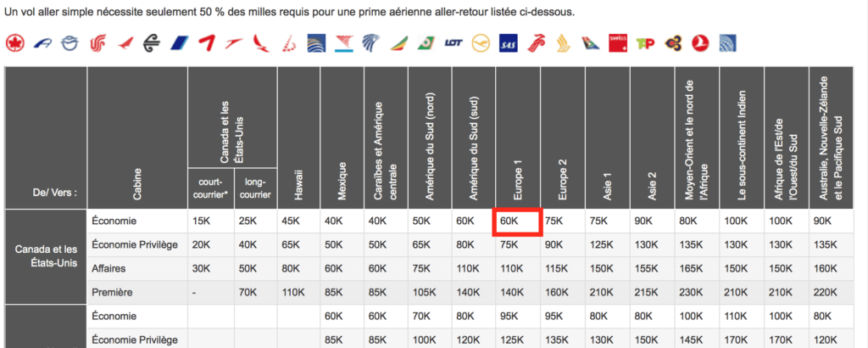Click the highlighted 60K Europe 1 cell
The width and height of the screenshot is (868, 348).
coord(516,222)
